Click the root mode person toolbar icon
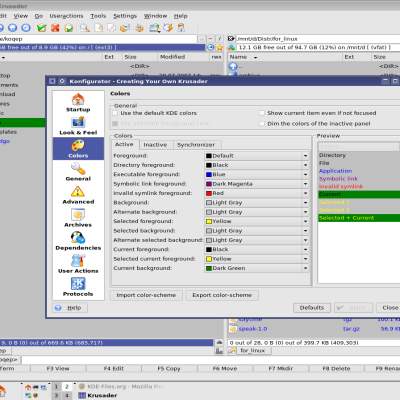400x400 pixels. [181, 28]
